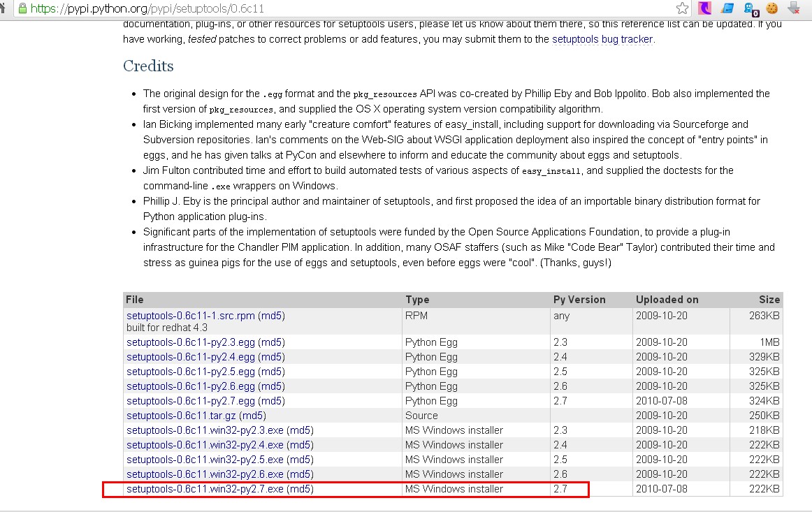Select the 1MB size value
The height and width of the screenshot is (512, 812).
769,342
